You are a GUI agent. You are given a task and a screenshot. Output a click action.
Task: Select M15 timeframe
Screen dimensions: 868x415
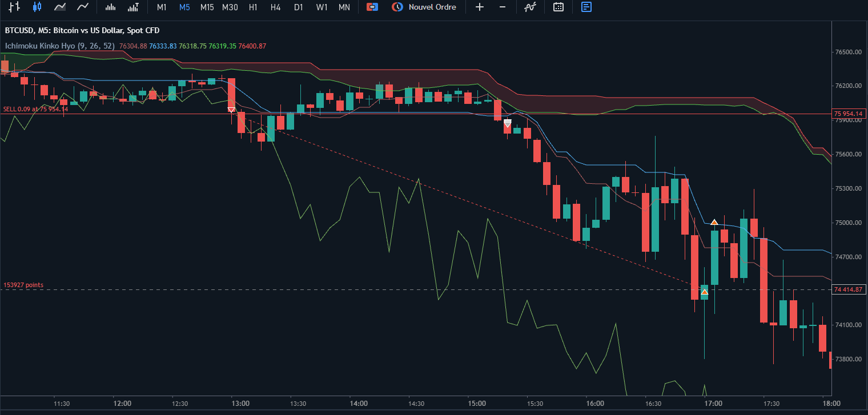tap(207, 7)
